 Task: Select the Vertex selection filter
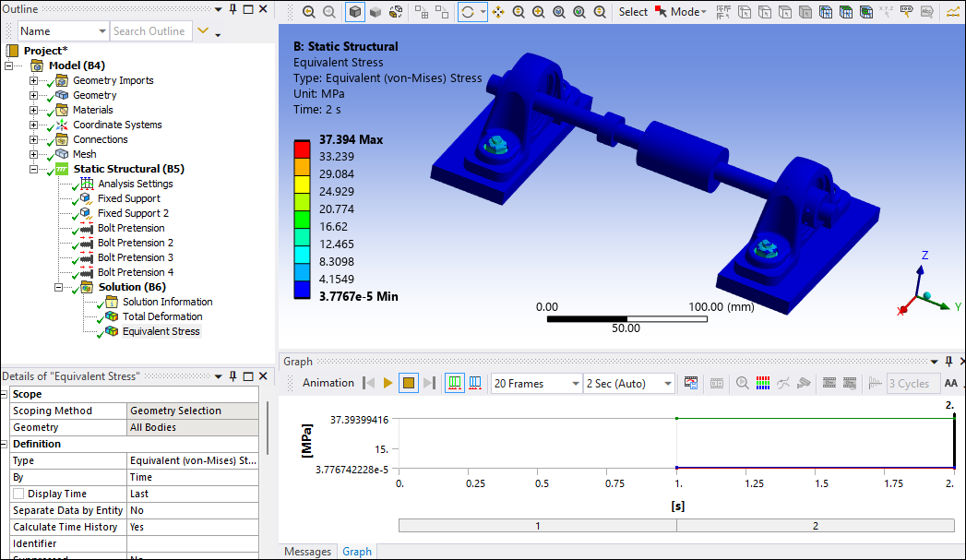point(743,11)
